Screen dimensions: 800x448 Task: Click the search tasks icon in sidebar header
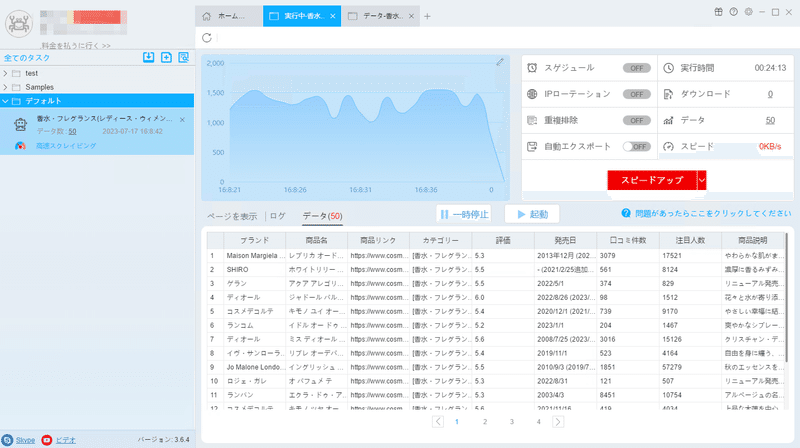tap(184, 57)
